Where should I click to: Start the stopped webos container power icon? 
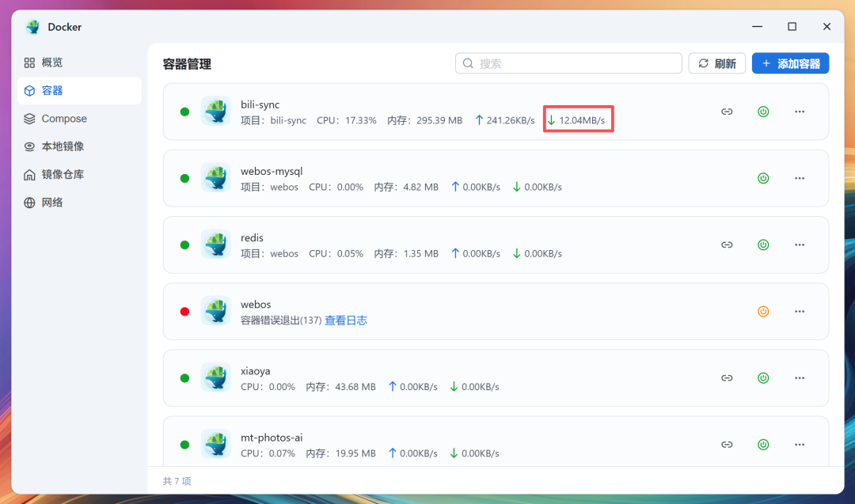click(x=763, y=311)
